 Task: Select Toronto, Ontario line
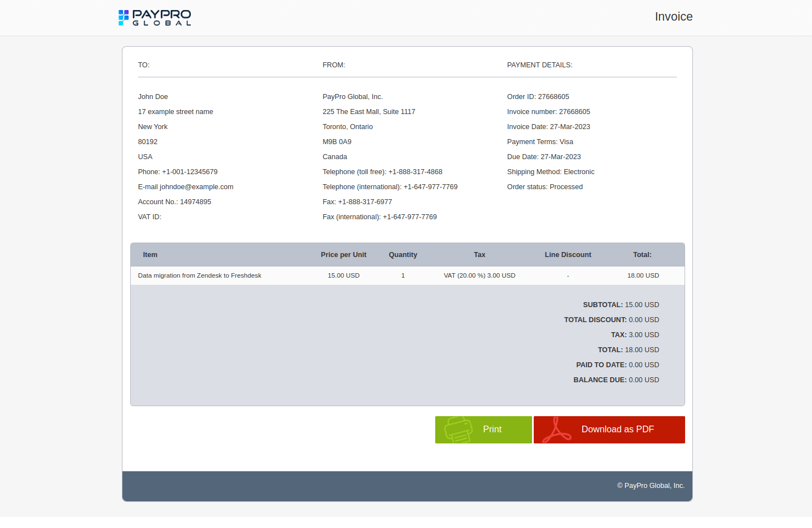[348, 127]
